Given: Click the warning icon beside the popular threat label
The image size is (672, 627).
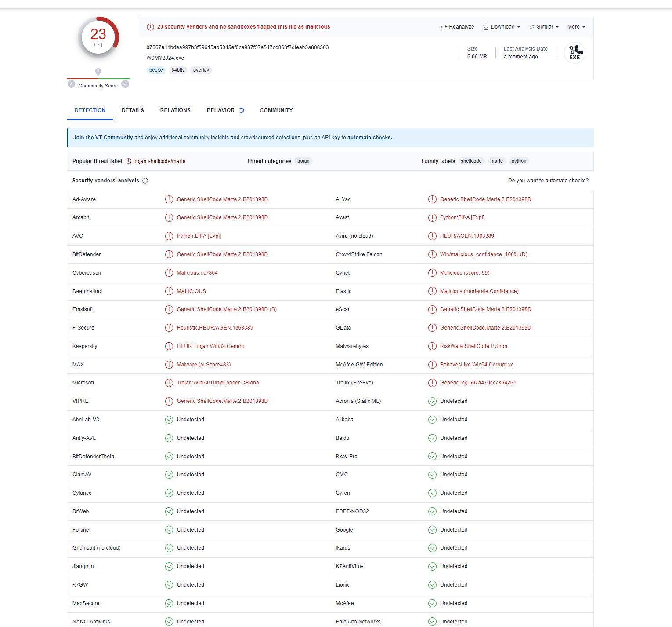Looking at the screenshot, I should point(128,161).
